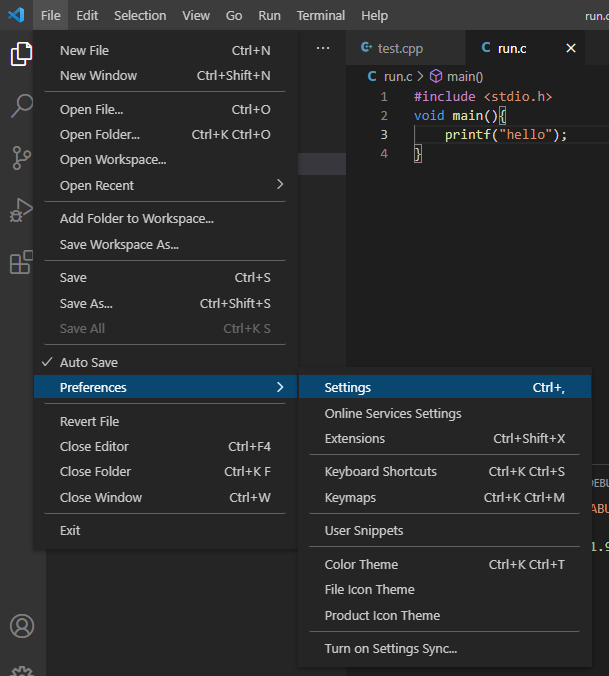This screenshot has width=609, height=676.
Task: Choose Product Icon Theme entry
Action: click(444, 615)
